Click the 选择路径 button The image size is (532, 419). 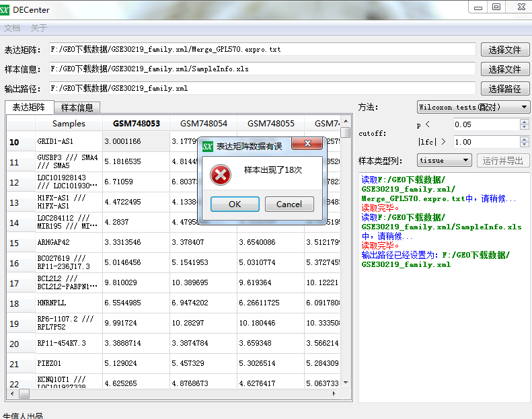[504, 89]
